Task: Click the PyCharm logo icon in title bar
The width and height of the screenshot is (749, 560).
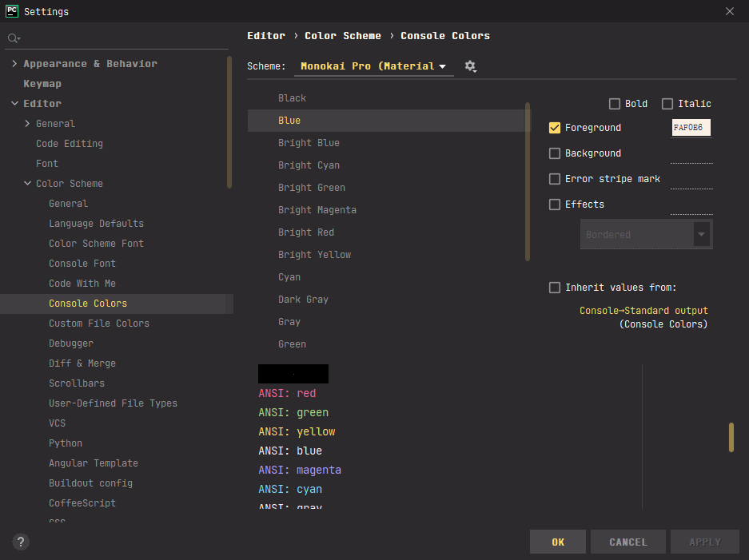Action: 12,11
